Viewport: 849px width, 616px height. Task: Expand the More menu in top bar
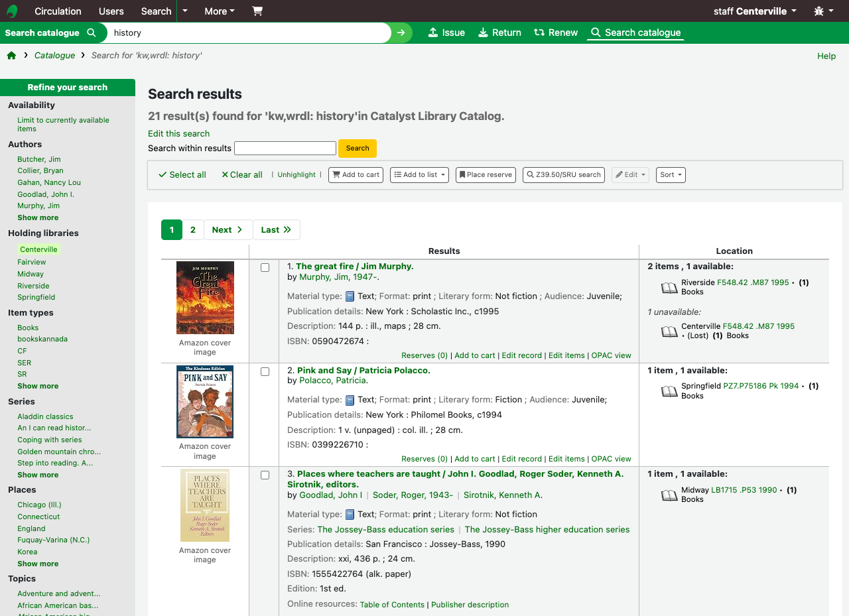click(x=220, y=11)
